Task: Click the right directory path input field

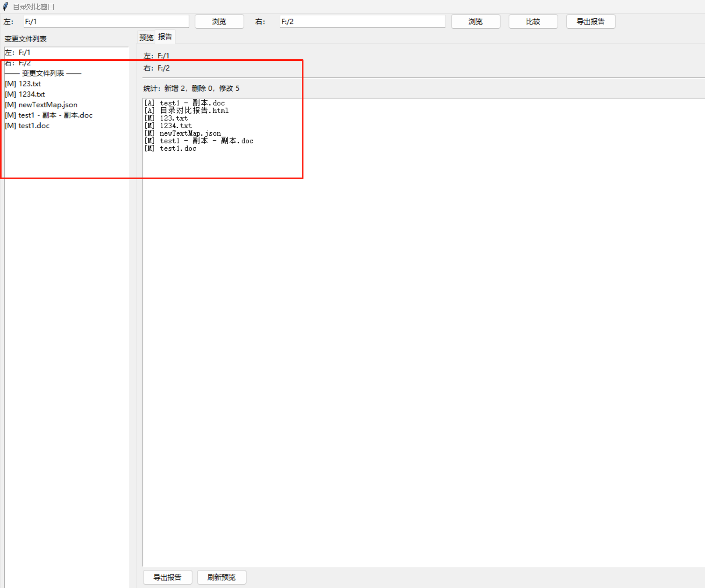Action: [x=362, y=22]
